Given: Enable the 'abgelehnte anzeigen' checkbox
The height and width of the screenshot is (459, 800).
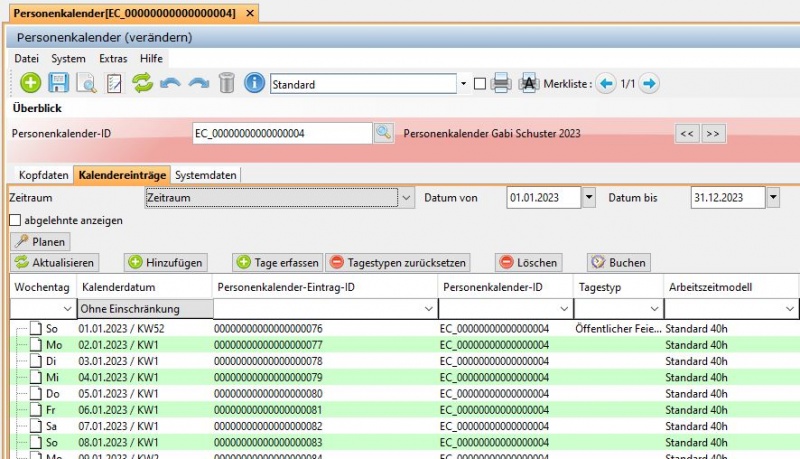Looking at the screenshot, I should [15, 220].
